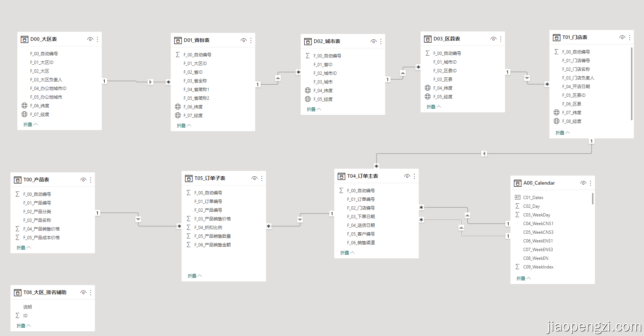Image resolution: width=644 pixels, height=336 pixels.
Task: Toggle visibility of T01_门店表
Action: click(x=622, y=38)
